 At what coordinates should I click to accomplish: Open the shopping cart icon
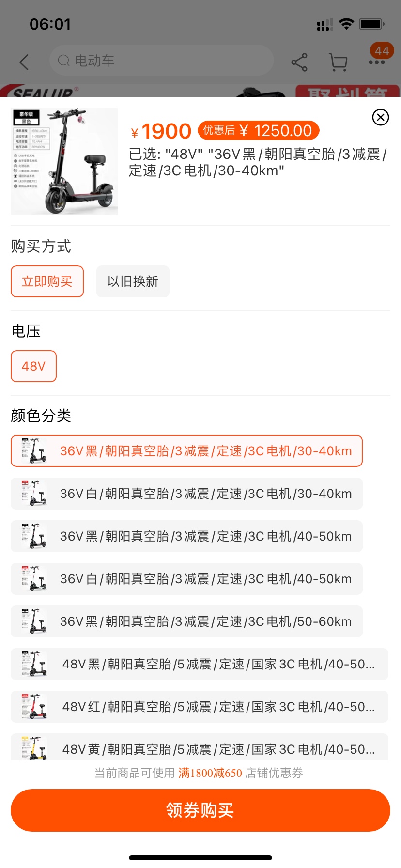click(338, 62)
